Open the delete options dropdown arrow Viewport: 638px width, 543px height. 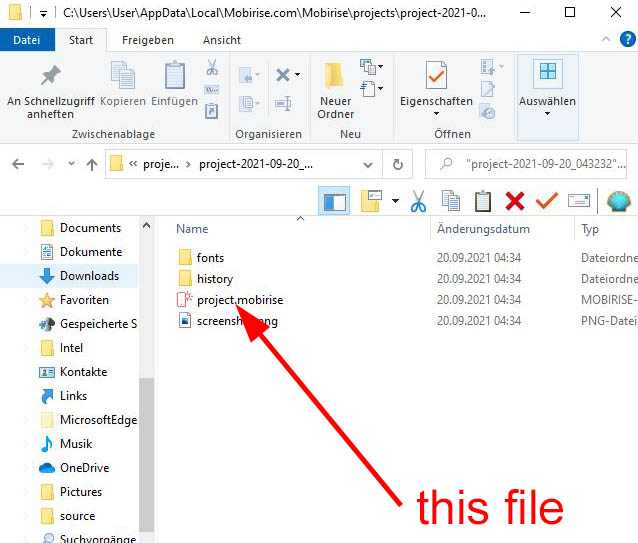point(297,74)
